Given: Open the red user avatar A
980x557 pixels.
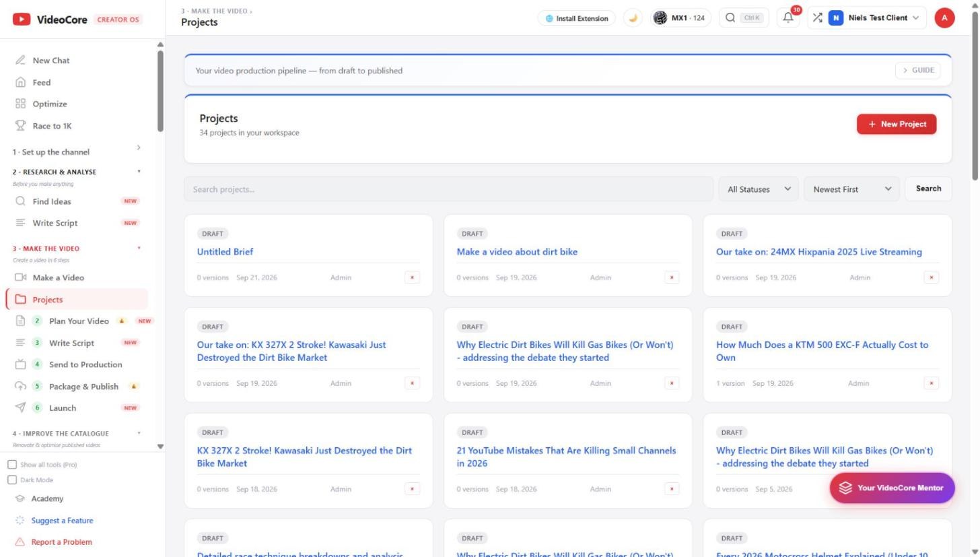Looking at the screenshot, I should pyautogui.click(x=944, y=18).
